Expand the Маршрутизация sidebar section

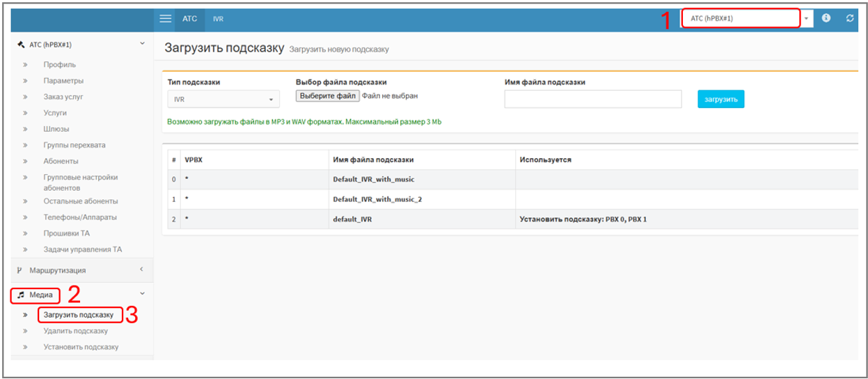tap(82, 270)
